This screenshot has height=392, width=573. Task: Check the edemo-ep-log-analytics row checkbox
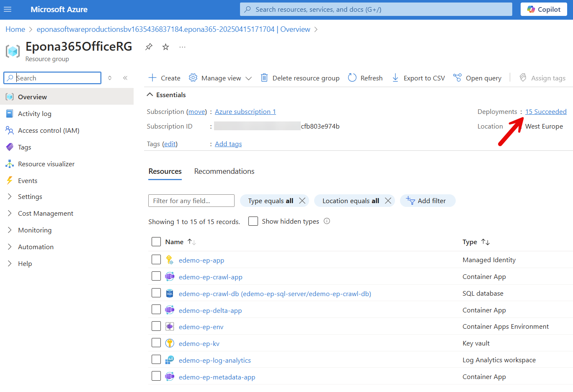(x=156, y=360)
